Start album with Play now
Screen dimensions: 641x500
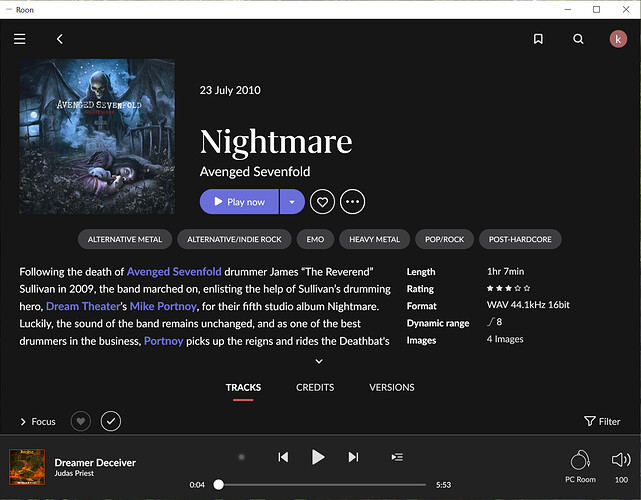click(x=239, y=202)
